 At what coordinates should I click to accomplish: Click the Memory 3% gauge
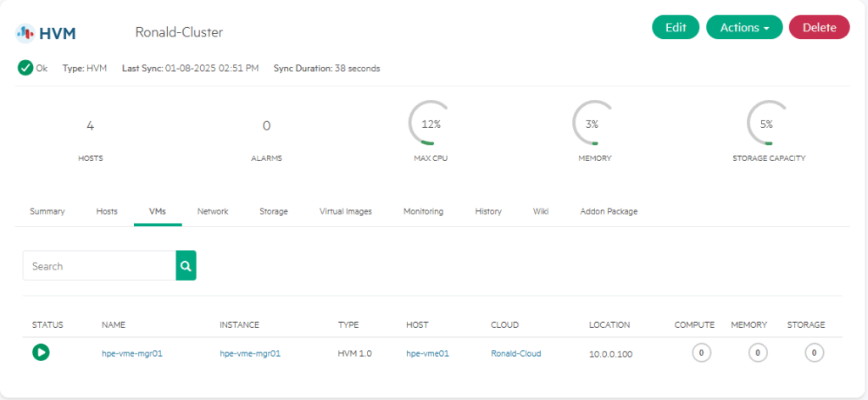593,124
